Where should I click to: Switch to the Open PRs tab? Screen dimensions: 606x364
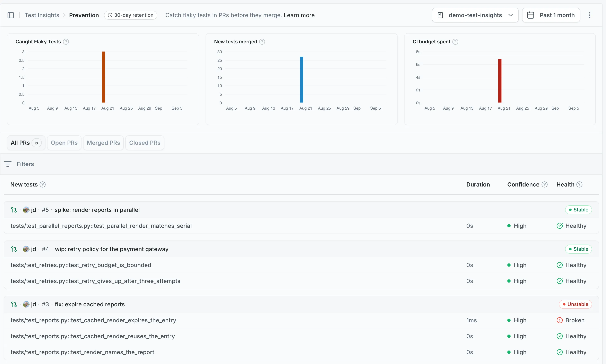coord(64,143)
